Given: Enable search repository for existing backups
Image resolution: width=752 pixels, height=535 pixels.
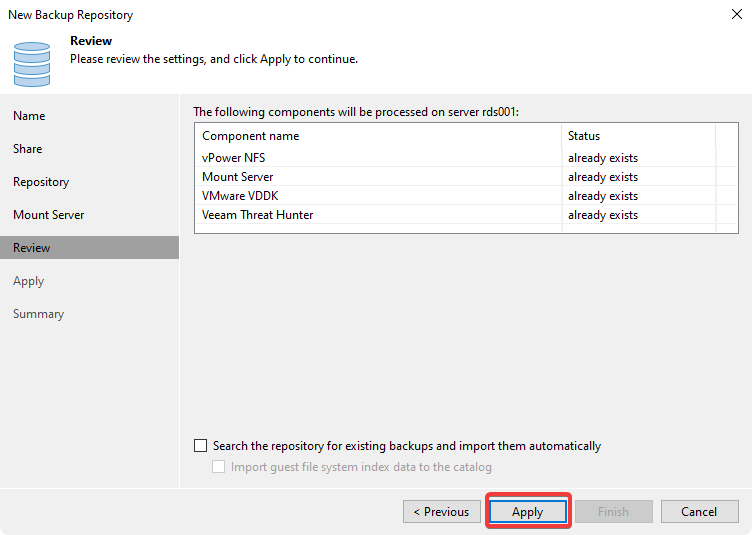Looking at the screenshot, I should [201, 446].
